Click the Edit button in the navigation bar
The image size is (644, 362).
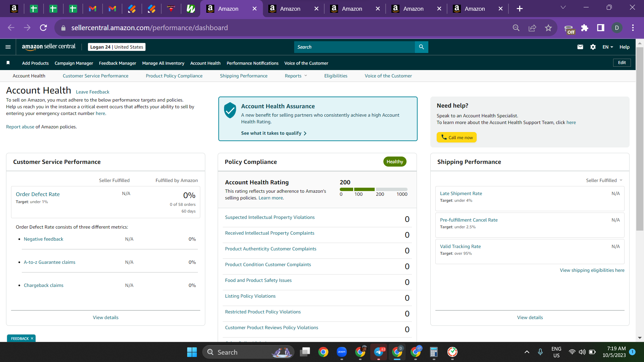(622, 63)
